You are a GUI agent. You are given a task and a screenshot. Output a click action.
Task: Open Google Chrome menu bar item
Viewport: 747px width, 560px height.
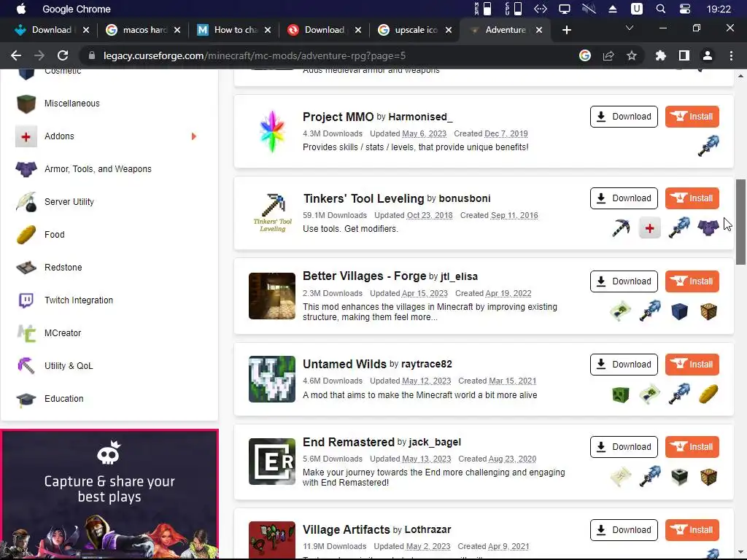coord(76,9)
